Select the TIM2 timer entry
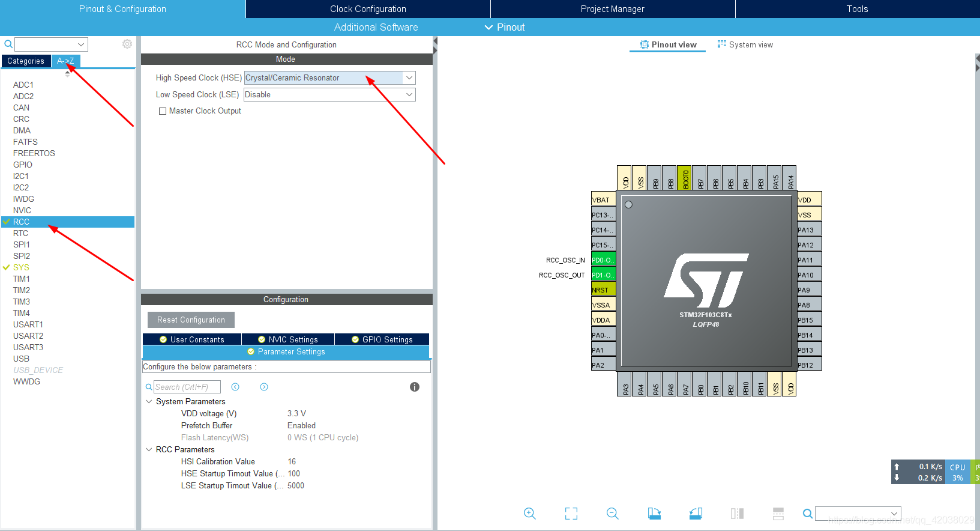 tap(22, 290)
